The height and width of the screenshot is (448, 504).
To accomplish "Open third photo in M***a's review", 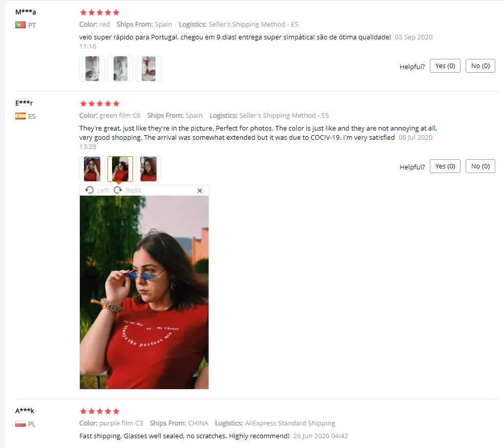I will click(148, 69).
